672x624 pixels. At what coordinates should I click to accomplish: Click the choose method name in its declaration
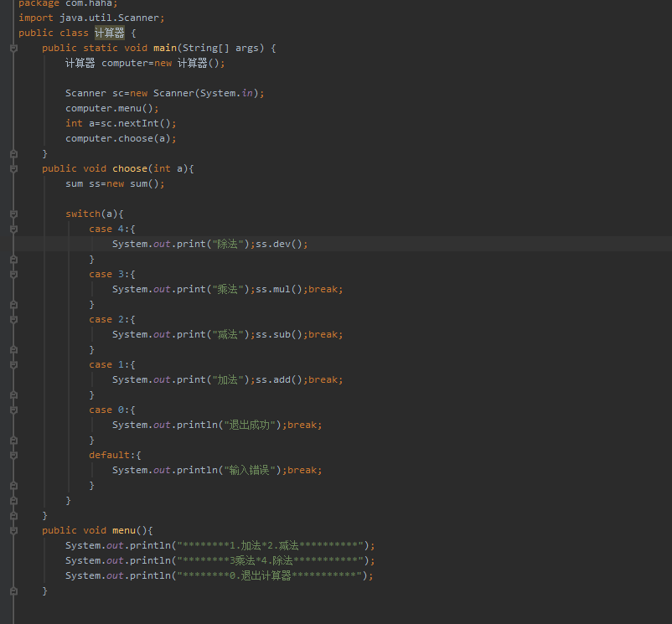(130, 168)
